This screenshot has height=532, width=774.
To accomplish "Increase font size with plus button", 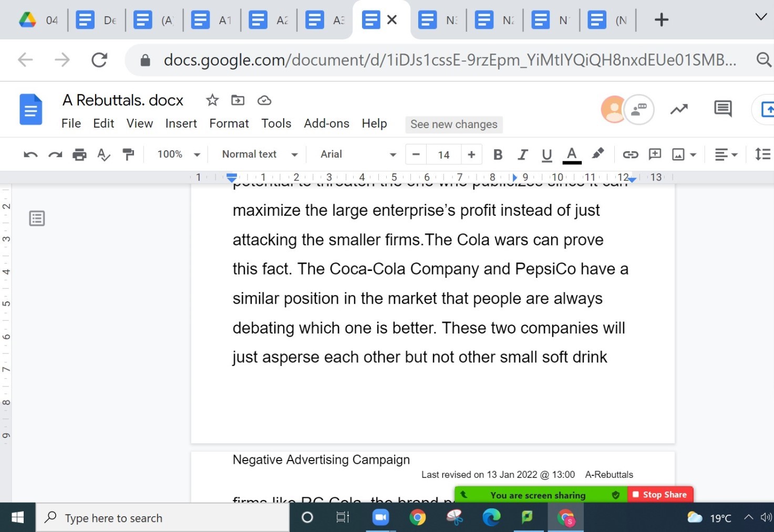I will tap(471, 154).
